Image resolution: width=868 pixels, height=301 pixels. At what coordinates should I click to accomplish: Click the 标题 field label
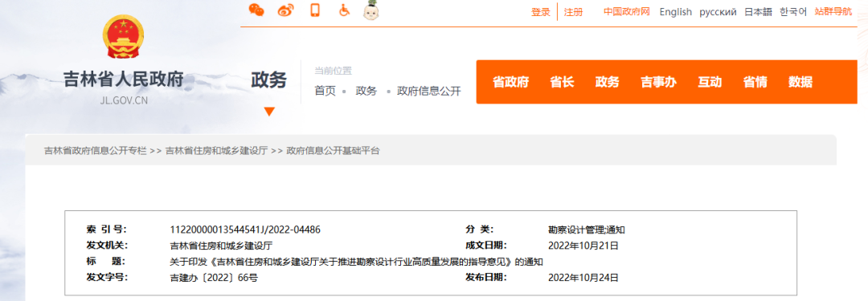[x=106, y=262]
